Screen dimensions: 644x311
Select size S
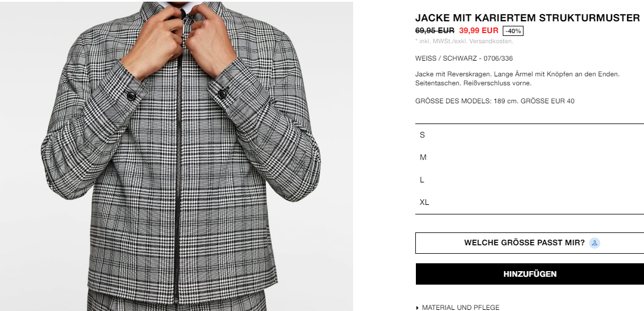coord(530,135)
